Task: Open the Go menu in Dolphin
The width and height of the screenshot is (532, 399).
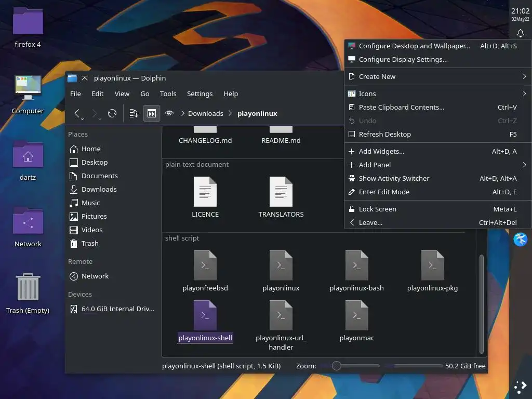Action: 145,94
